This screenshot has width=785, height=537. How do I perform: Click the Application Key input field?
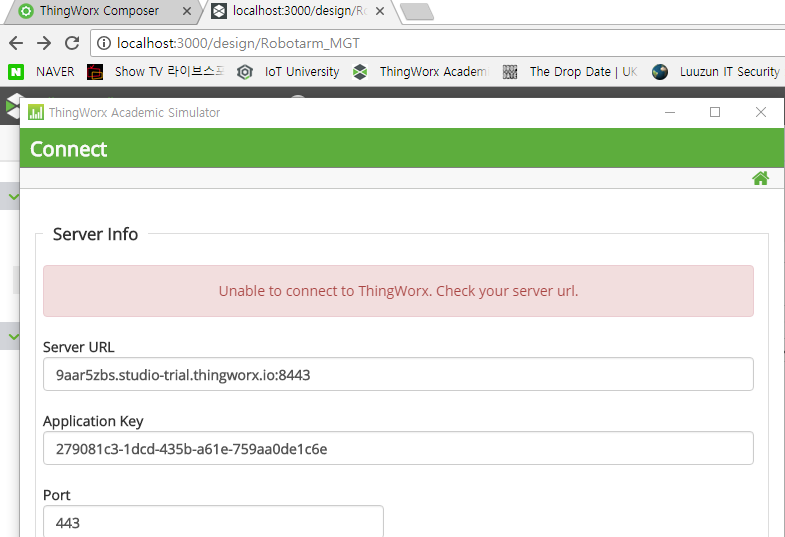coord(398,448)
